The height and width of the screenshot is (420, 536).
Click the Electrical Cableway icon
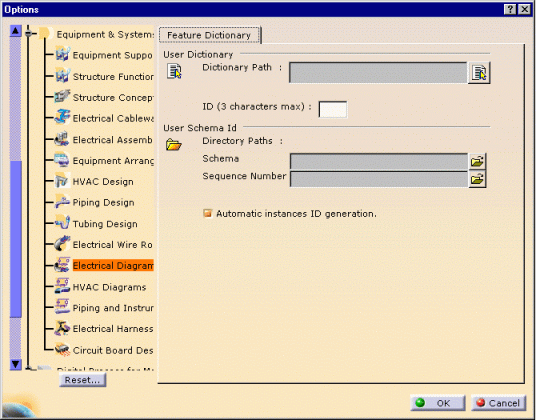click(x=63, y=118)
